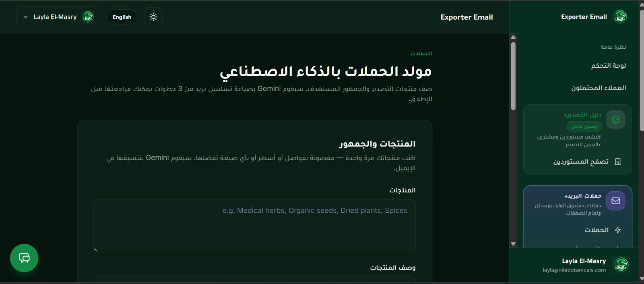Open the green chat support bubble
644x284 pixels.
click(24, 258)
